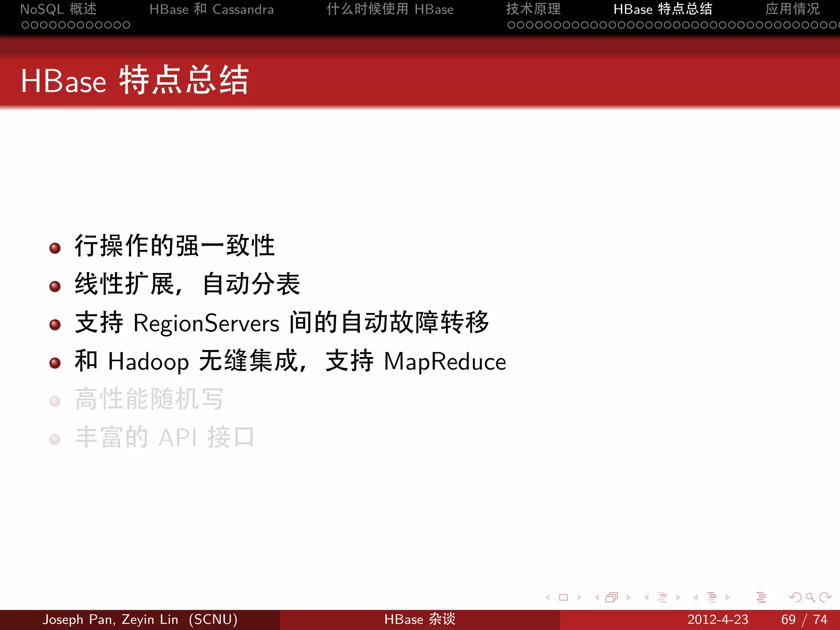This screenshot has height=630, width=840.
Task: Click the single slide rectangle icon
Action: click(564, 597)
